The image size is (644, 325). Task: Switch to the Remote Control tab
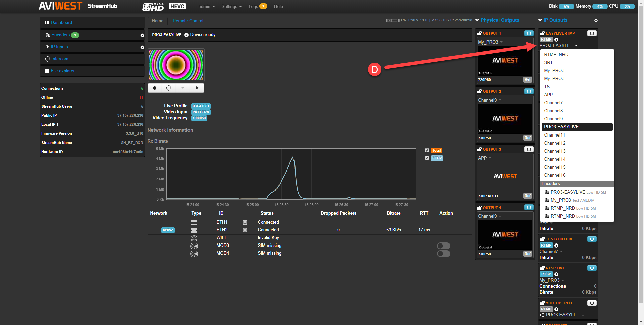pos(188,21)
